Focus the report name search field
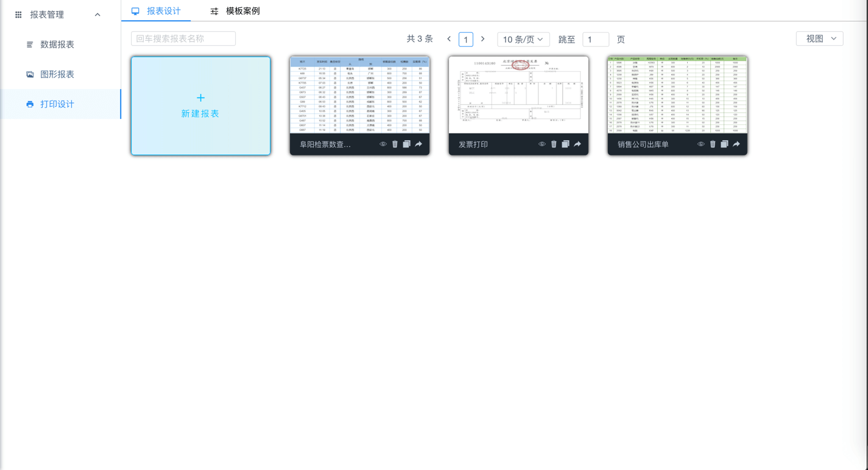The image size is (868, 470). [183, 38]
